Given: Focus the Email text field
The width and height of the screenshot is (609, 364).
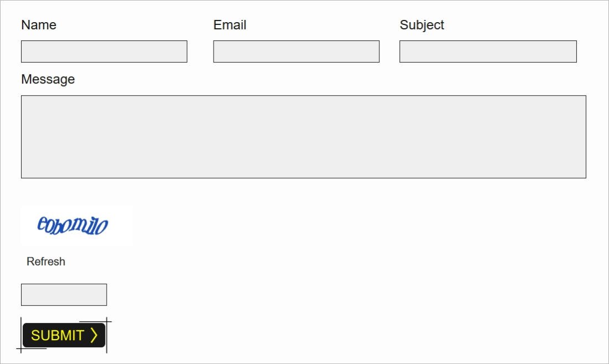Looking at the screenshot, I should 296,51.
